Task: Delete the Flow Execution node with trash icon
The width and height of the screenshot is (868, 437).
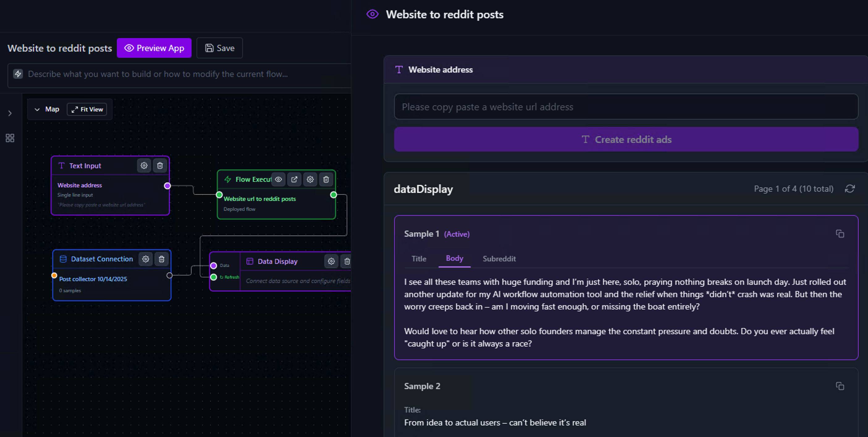Action: [x=326, y=179]
